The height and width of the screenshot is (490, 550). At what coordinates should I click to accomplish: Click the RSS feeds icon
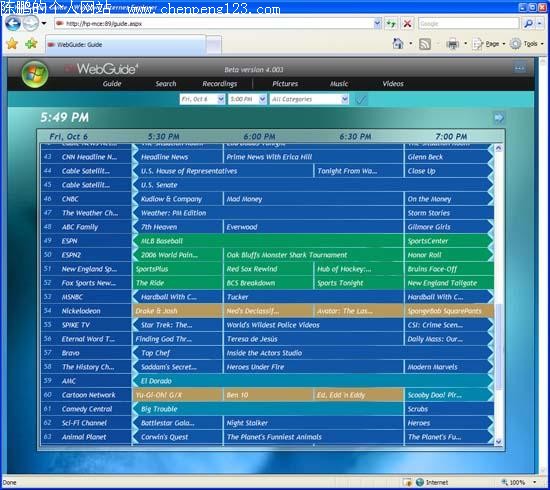tap(425, 44)
